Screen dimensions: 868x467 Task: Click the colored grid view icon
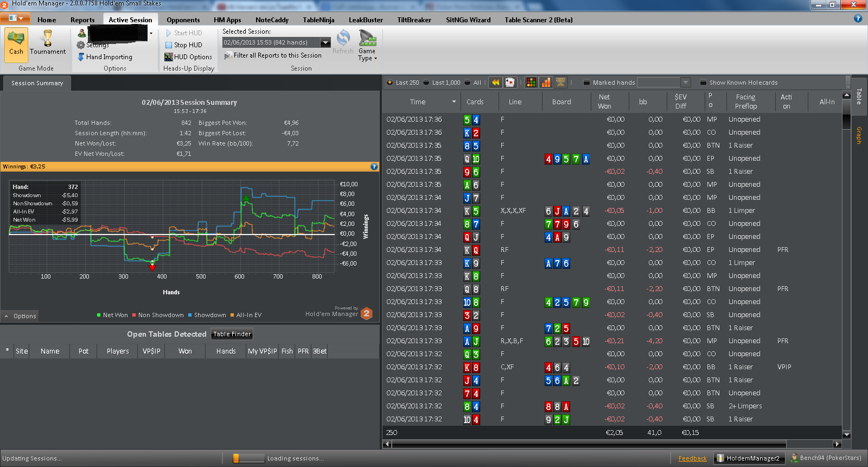(x=531, y=82)
